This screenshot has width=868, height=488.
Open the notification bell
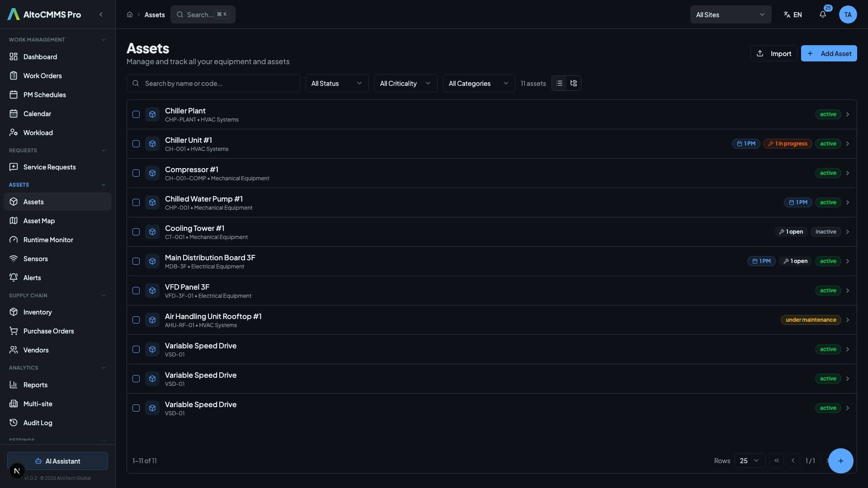(x=822, y=14)
